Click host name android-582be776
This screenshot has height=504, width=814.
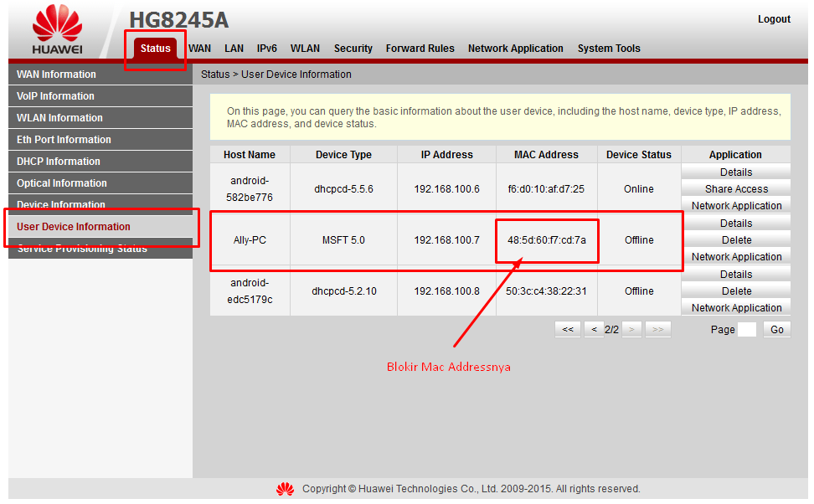tap(250, 189)
